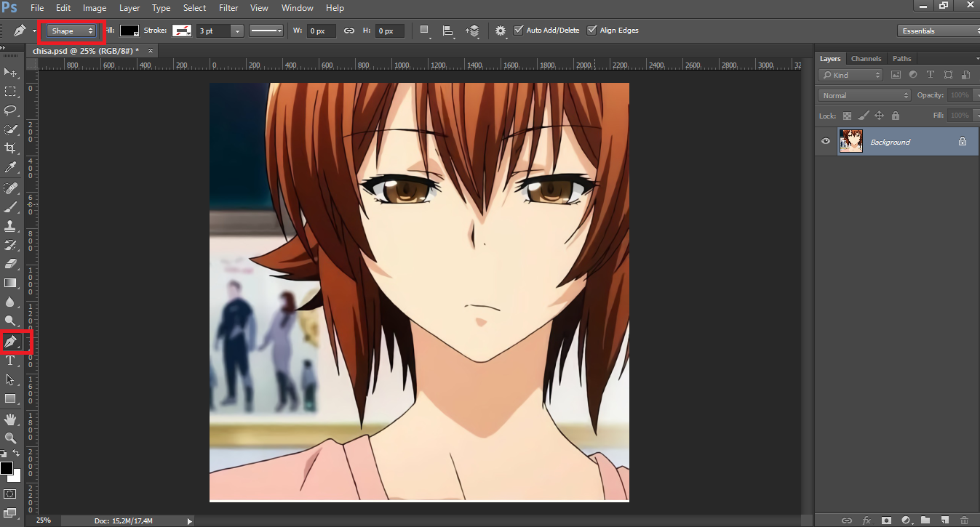The image size is (980, 527).
Task: Open the Essentials workspace switcher
Action: (x=937, y=31)
